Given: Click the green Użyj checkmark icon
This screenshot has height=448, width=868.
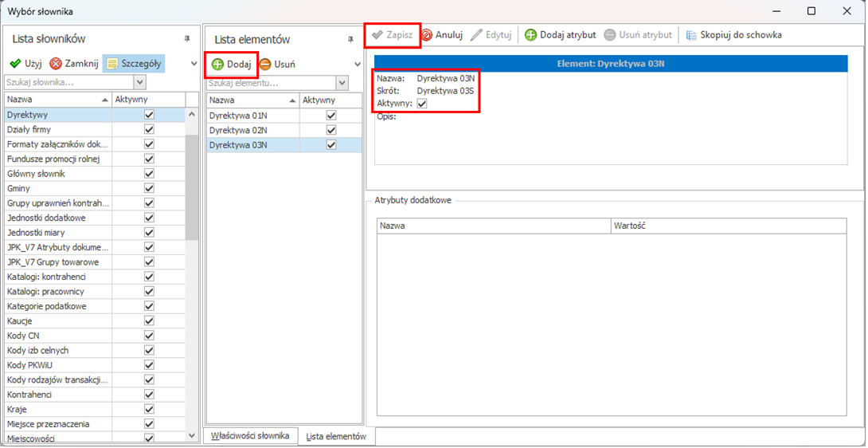Looking at the screenshot, I should click(x=15, y=64).
